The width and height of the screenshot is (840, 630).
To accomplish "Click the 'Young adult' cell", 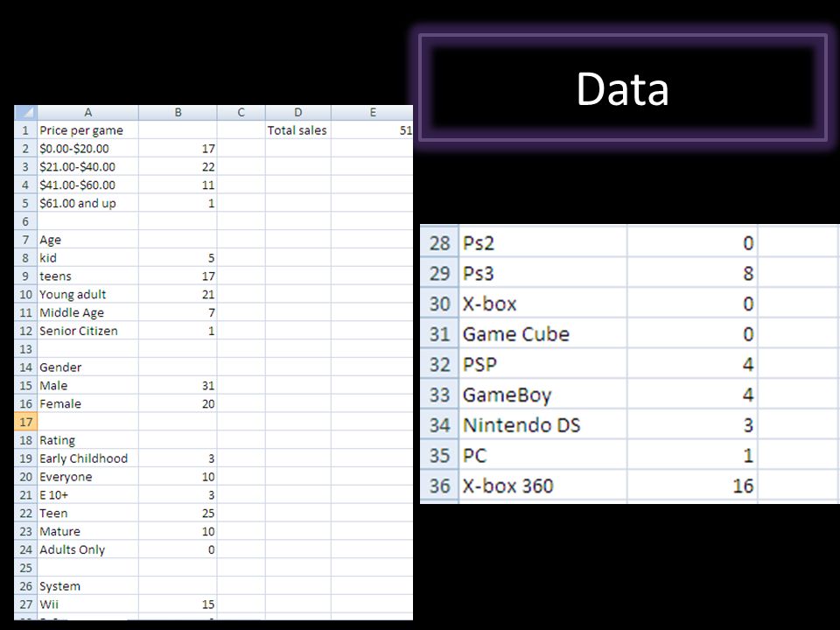I will pyautogui.click(x=87, y=294).
